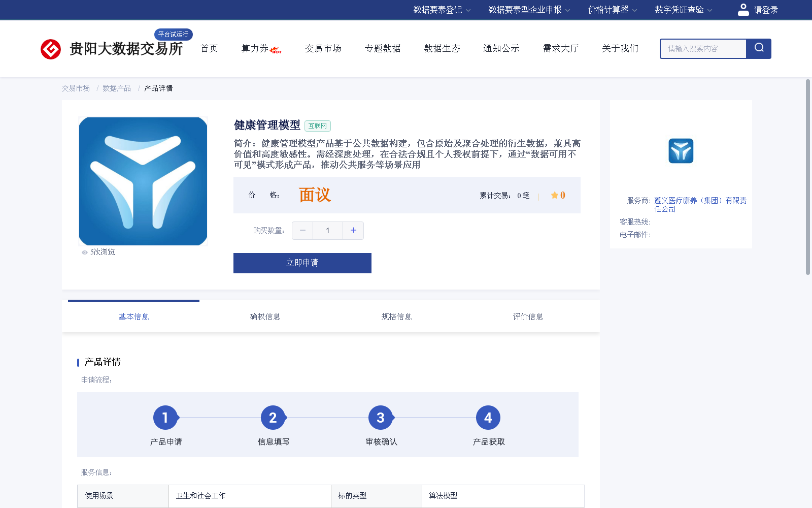Expand the 价格计算器 dropdown
Viewport: 812px width, 508px height.
pos(613,10)
